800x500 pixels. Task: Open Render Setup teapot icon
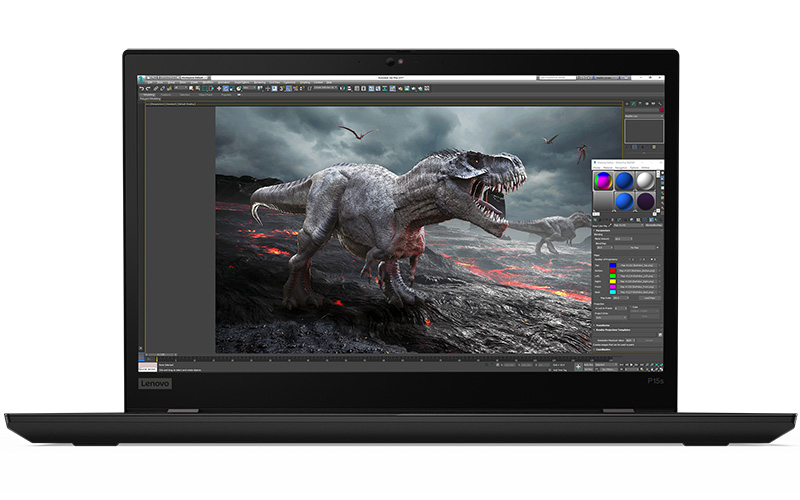coord(401,88)
